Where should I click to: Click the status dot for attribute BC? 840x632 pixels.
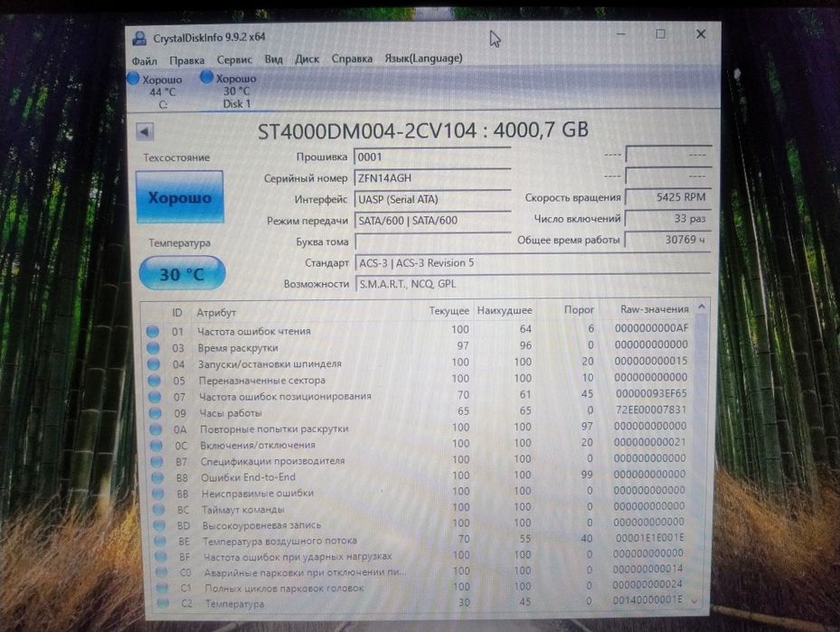tap(158, 510)
